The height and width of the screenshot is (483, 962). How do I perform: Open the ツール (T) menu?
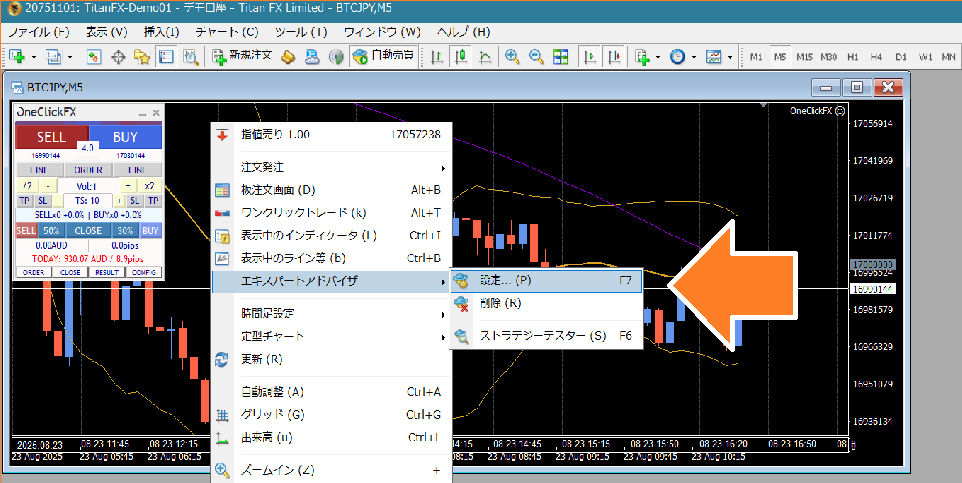coord(301,32)
